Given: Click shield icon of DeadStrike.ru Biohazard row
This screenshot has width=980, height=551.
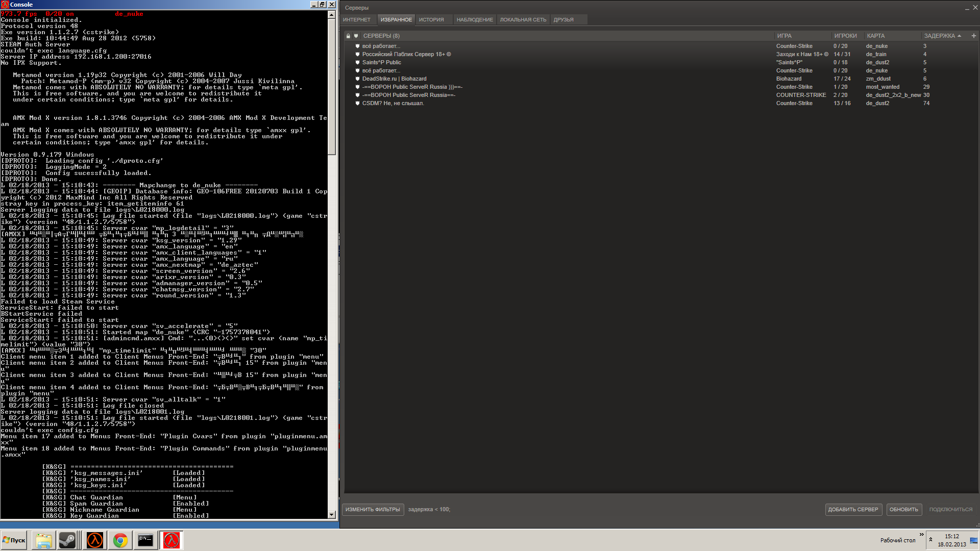Looking at the screenshot, I should (357, 79).
